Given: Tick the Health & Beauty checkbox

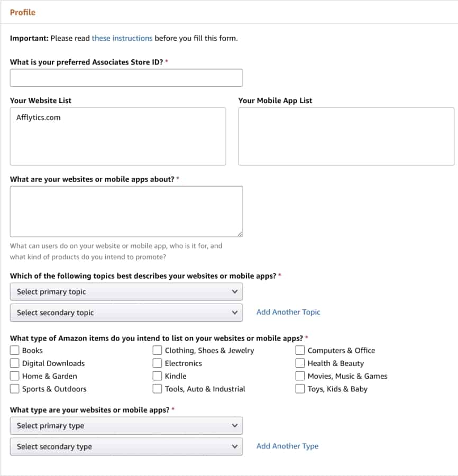Looking at the screenshot, I should pos(300,363).
